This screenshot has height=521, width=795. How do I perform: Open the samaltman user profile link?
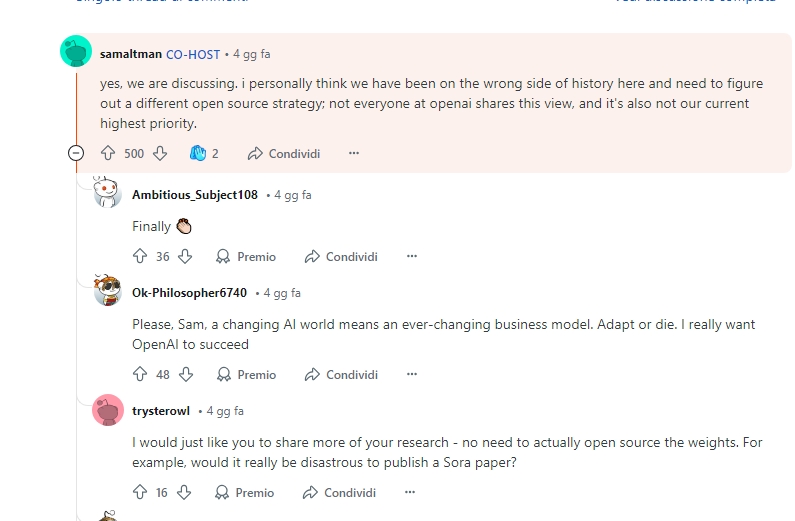coord(131,54)
